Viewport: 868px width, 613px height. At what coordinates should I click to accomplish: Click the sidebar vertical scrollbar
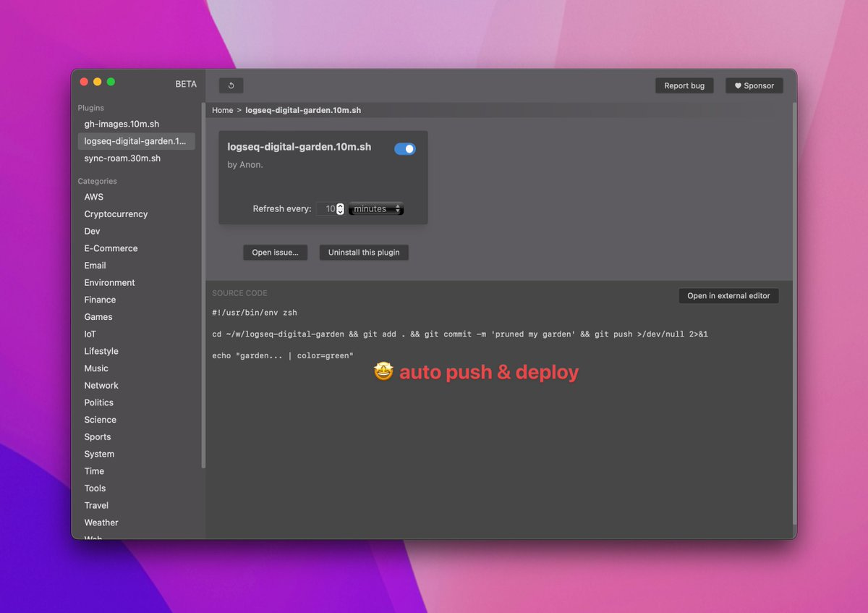pos(203,286)
